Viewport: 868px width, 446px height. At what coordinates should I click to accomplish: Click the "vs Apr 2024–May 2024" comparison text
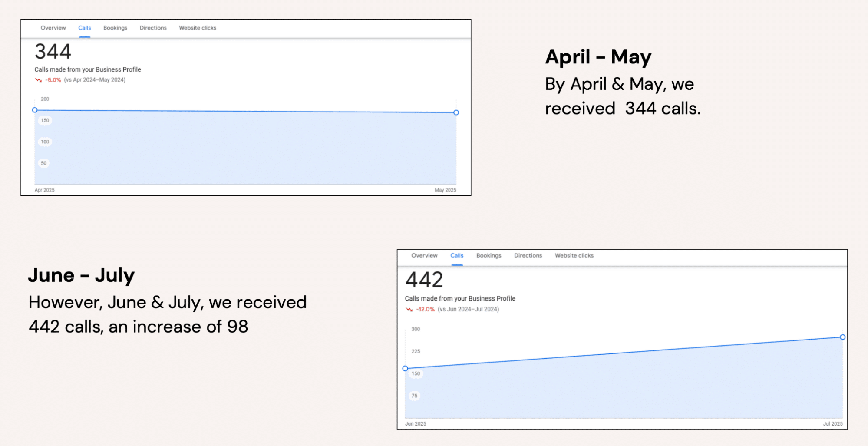[x=95, y=80]
